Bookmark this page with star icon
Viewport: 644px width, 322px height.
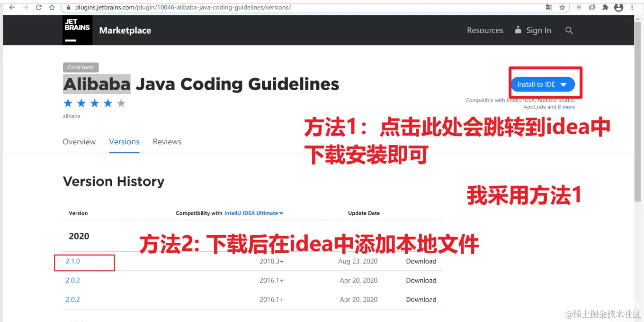click(562, 7)
